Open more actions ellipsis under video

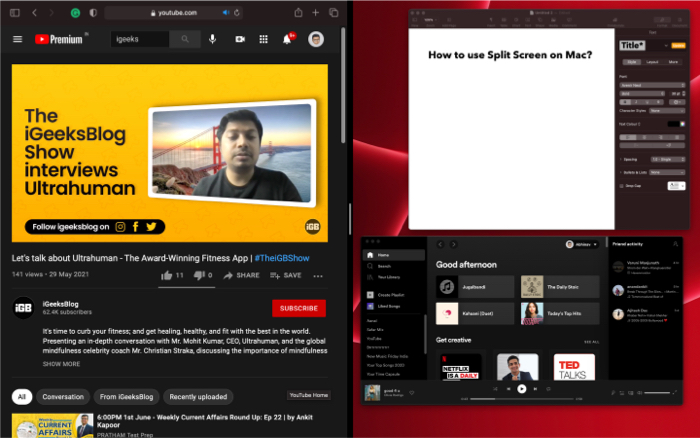click(x=318, y=276)
